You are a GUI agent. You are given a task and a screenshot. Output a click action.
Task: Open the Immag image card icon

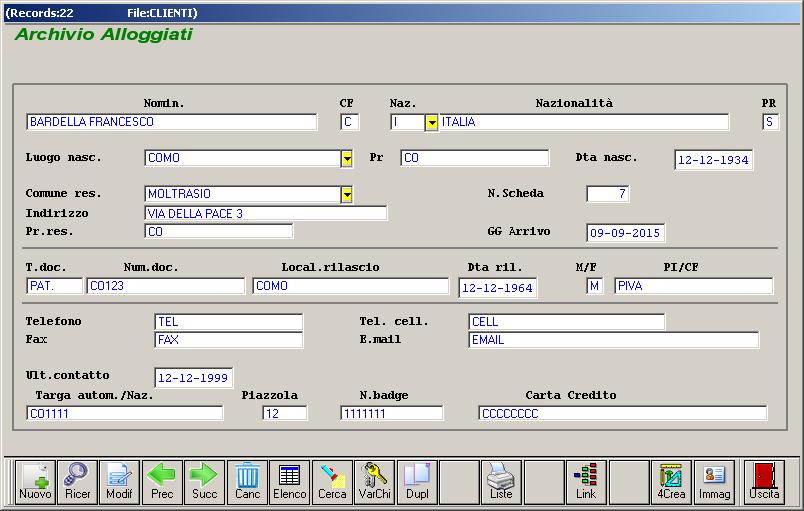coord(714,482)
